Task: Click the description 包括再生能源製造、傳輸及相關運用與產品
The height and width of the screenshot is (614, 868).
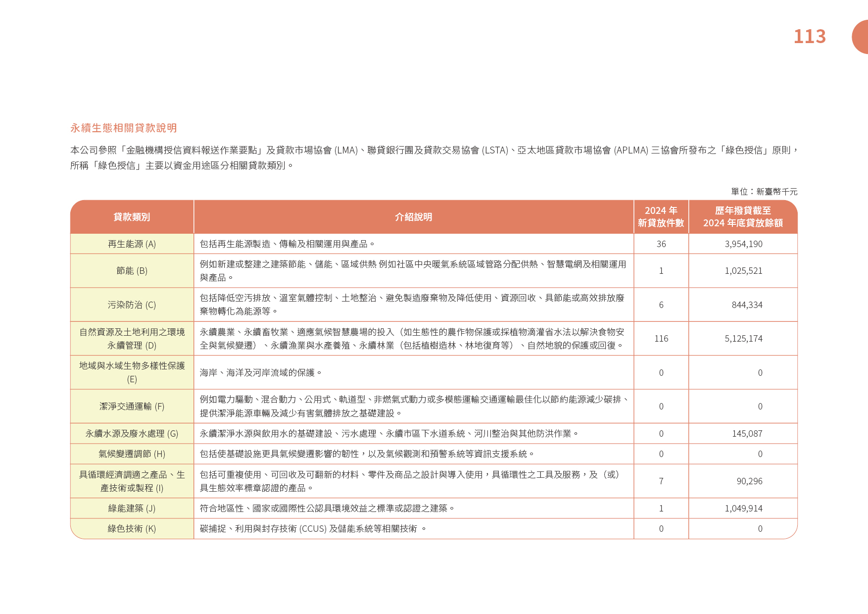Action: click(287, 244)
